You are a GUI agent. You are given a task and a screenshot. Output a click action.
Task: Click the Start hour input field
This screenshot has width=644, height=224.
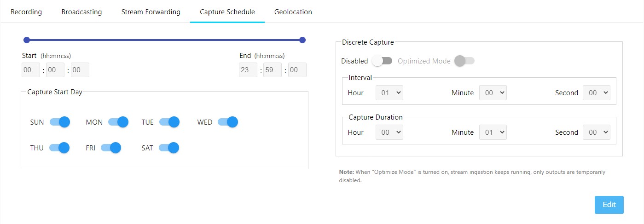click(x=31, y=70)
